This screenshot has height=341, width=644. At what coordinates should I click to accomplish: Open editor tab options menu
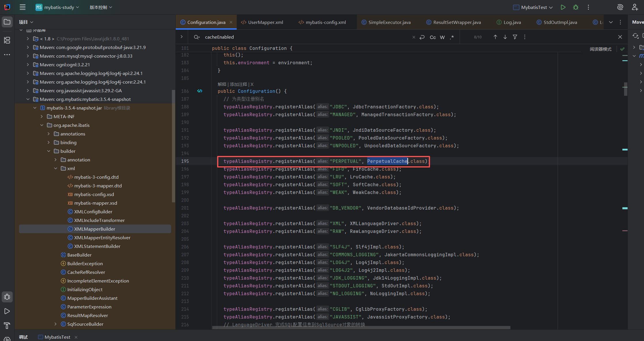click(620, 22)
